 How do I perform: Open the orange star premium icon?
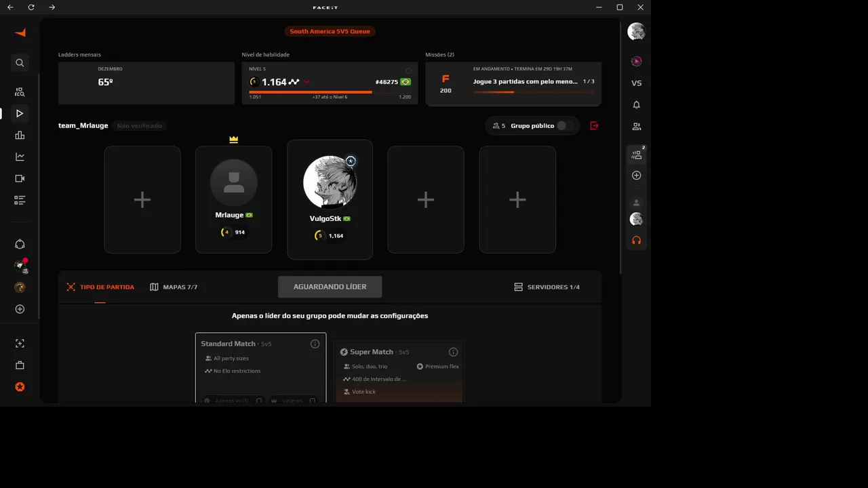click(x=20, y=386)
